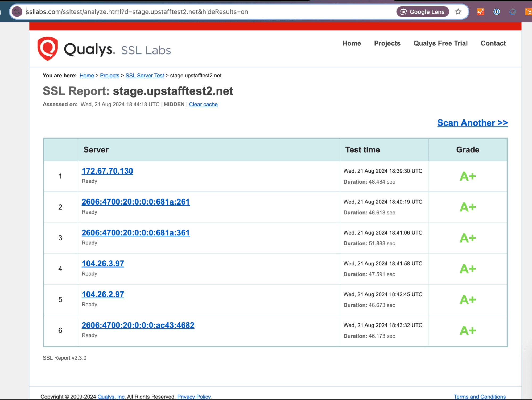532x400 pixels.
Task: Bookmark this page with the star icon
Action: (x=458, y=12)
